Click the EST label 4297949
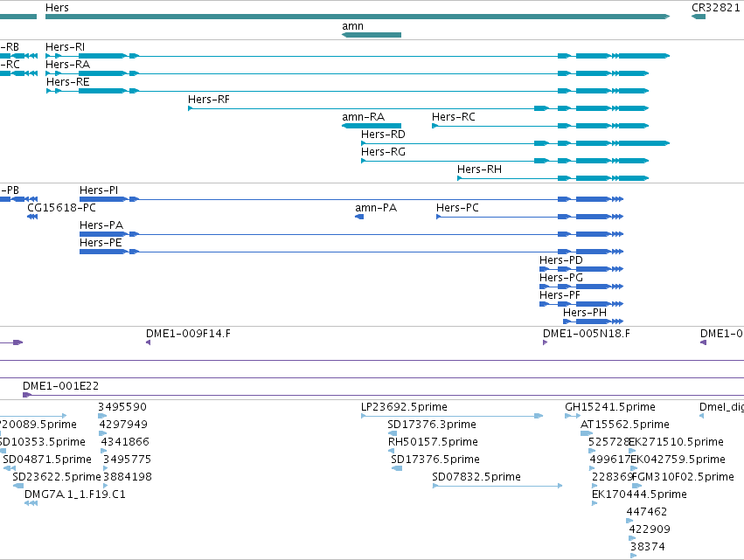The image size is (744, 560). point(123,425)
